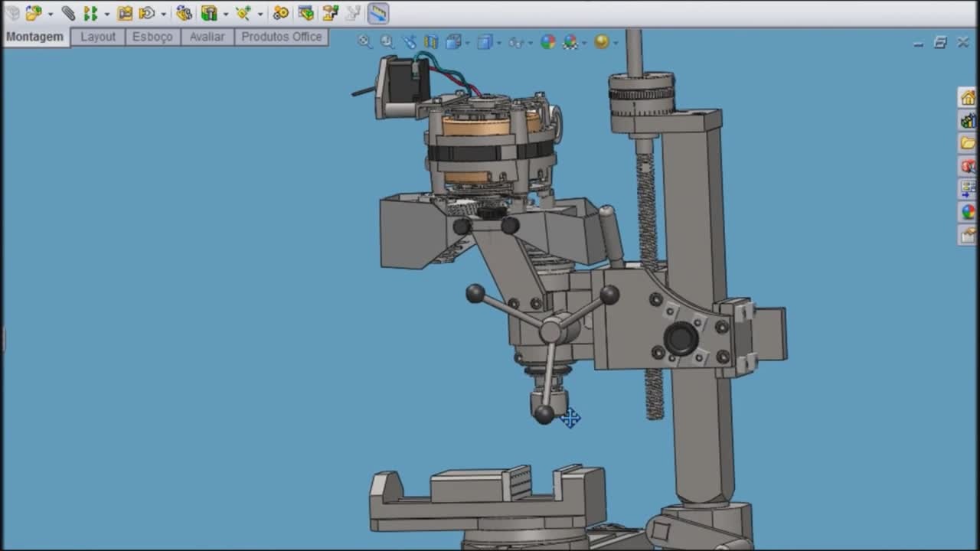Toggle the highlighted Interference Detection icon

click(x=377, y=13)
